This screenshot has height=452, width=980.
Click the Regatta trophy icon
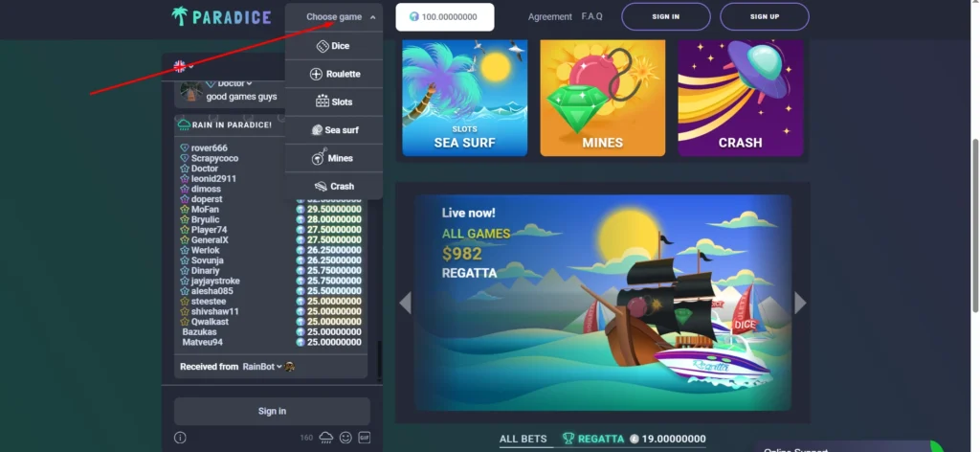tap(568, 439)
